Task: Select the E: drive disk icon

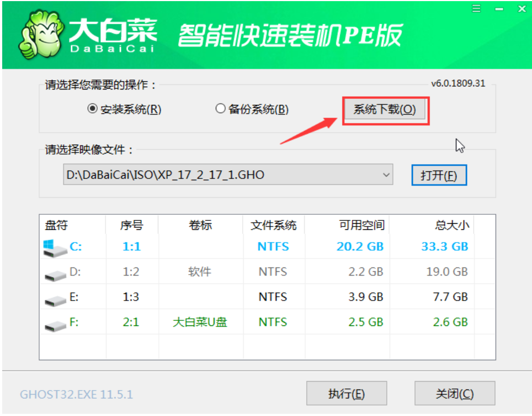Action: 55,301
